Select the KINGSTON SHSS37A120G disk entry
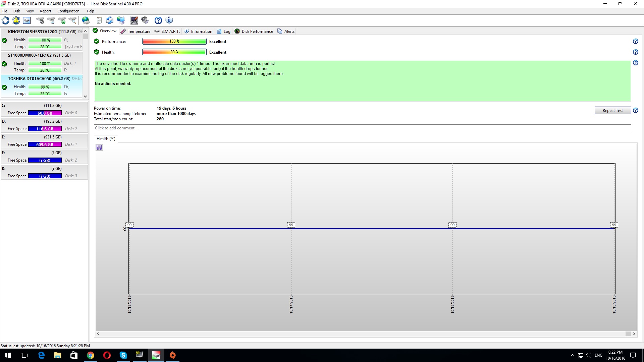The width and height of the screenshot is (644, 362). click(33, 32)
